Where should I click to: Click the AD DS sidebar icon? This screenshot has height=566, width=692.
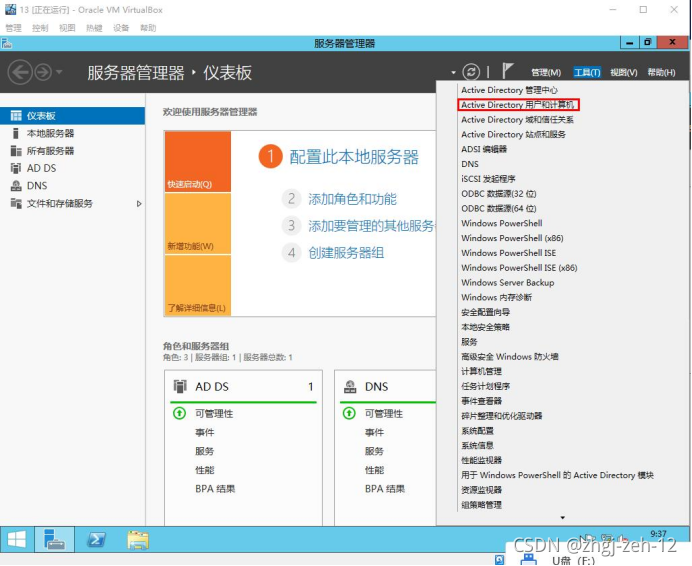(x=16, y=168)
